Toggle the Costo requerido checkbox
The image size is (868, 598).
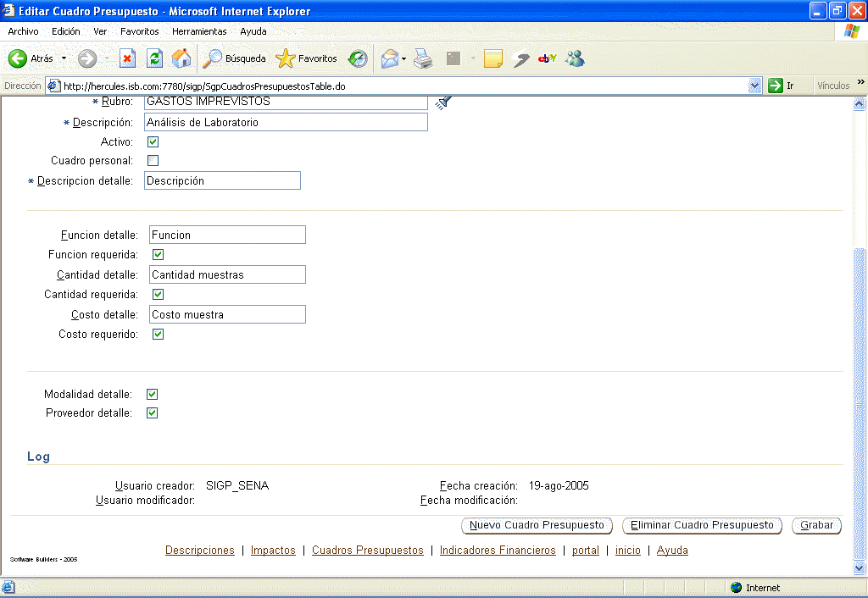coord(158,334)
